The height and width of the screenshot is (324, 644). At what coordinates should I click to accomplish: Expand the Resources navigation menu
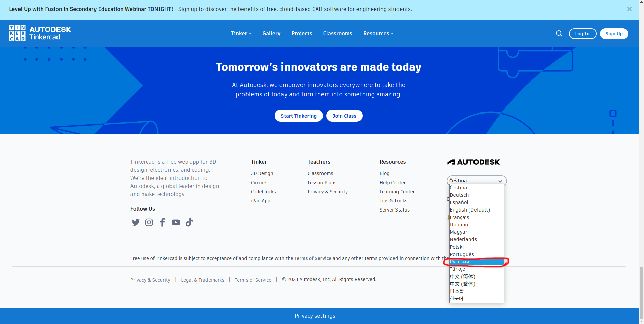[378, 33]
